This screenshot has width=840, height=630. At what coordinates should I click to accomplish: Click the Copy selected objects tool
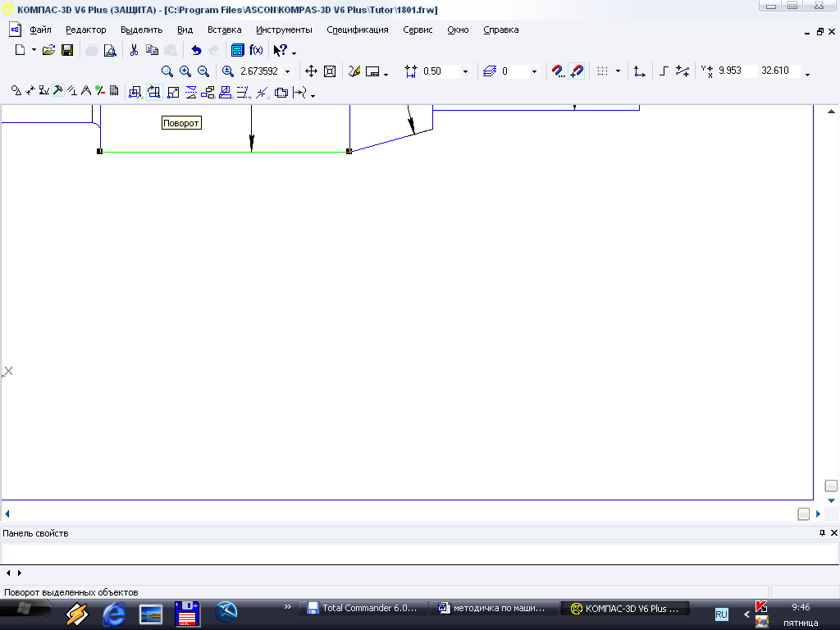point(208,93)
